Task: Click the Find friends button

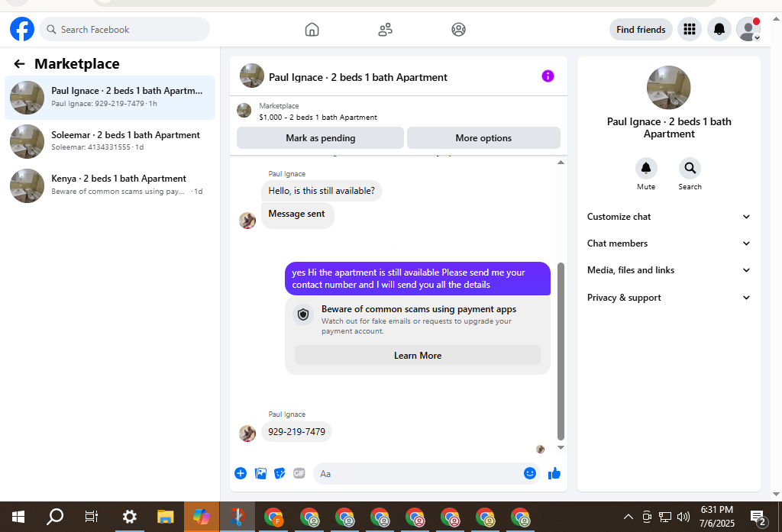Action: [641, 30]
